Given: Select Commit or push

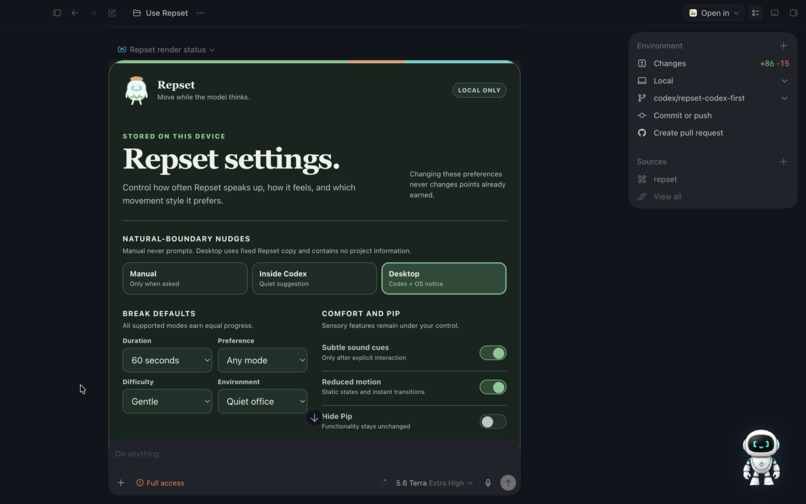Looking at the screenshot, I should pos(713,116).
